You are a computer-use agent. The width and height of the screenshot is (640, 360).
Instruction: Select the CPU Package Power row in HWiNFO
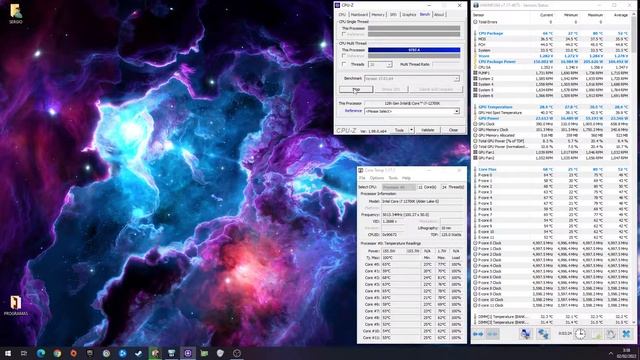[x=551, y=62]
